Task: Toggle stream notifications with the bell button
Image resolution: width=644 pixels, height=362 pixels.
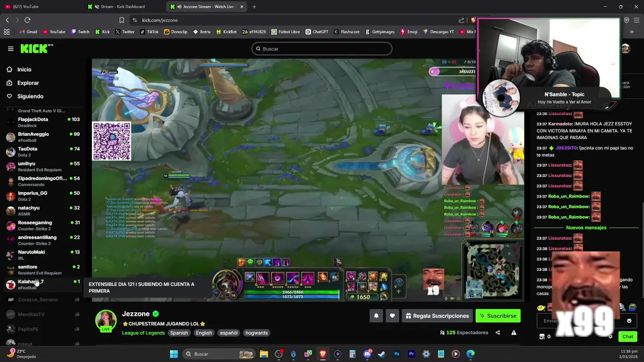Action: click(x=376, y=316)
